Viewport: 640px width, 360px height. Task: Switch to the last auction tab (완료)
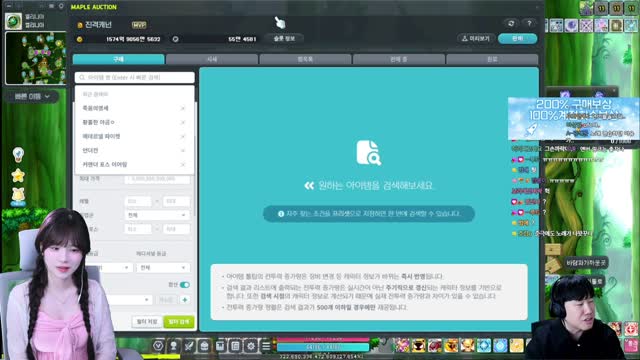tap(492, 59)
